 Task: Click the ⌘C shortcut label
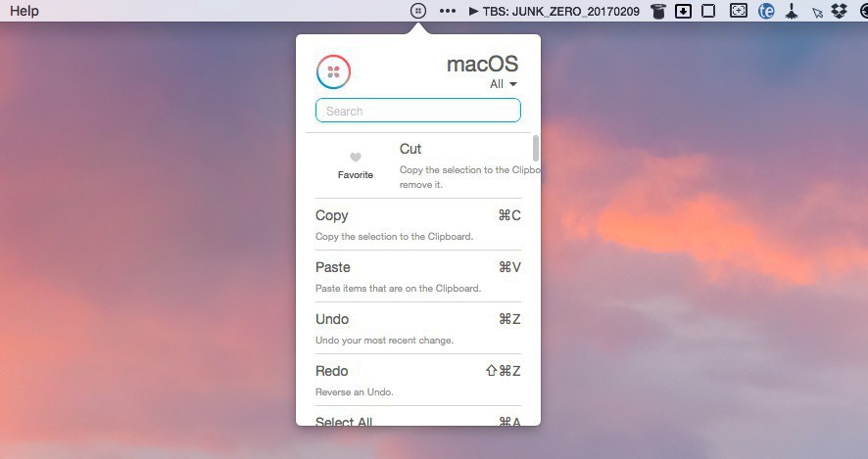pyautogui.click(x=509, y=215)
